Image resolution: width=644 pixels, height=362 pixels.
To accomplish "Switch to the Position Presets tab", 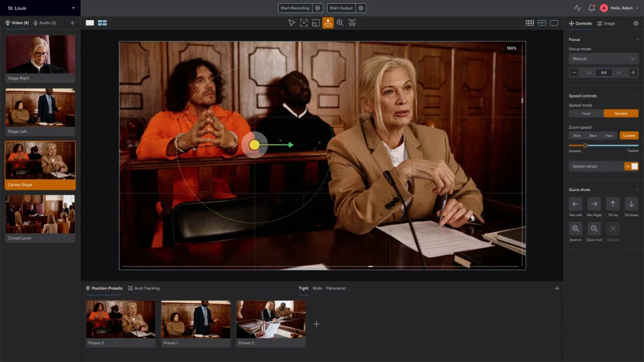I will pyautogui.click(x=104, y=288).
